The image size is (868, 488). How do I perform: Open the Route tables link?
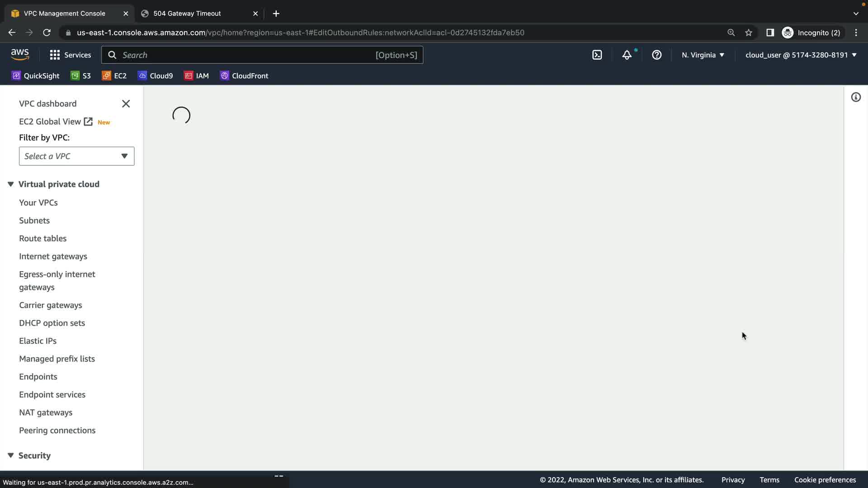coord(42,239)
